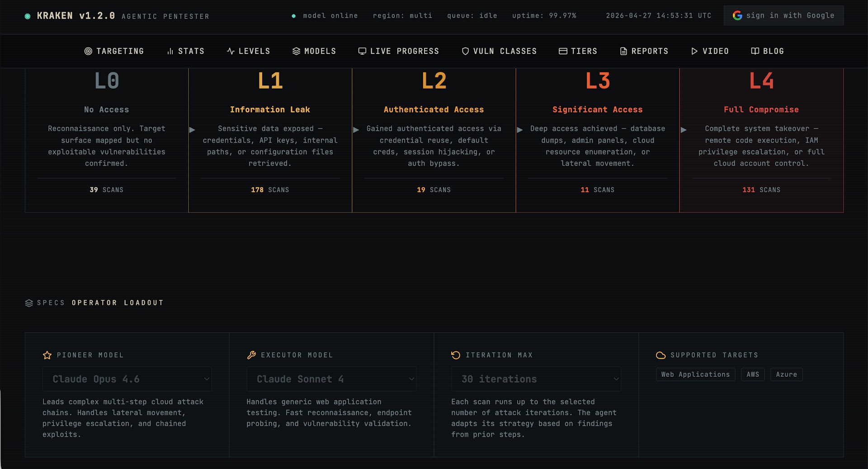
Task: Click the Live Progress monitor icon
Action: click(x=362, y=51)
